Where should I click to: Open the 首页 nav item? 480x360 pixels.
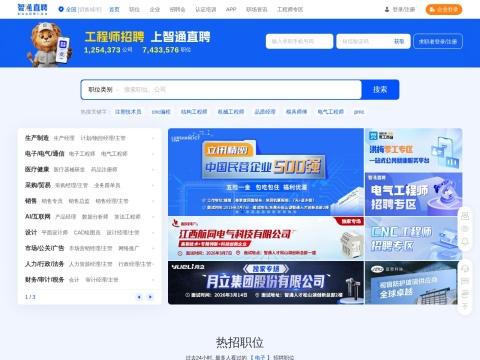click(114, 9)
